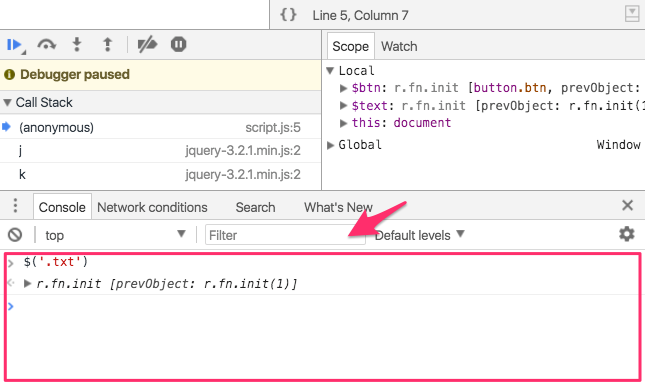
Task: Select jquery frame j in call stack
Action: pos(160,151)
